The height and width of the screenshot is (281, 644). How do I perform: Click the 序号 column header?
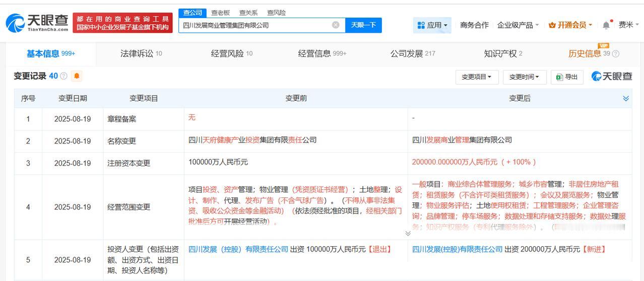coord(28,98)
